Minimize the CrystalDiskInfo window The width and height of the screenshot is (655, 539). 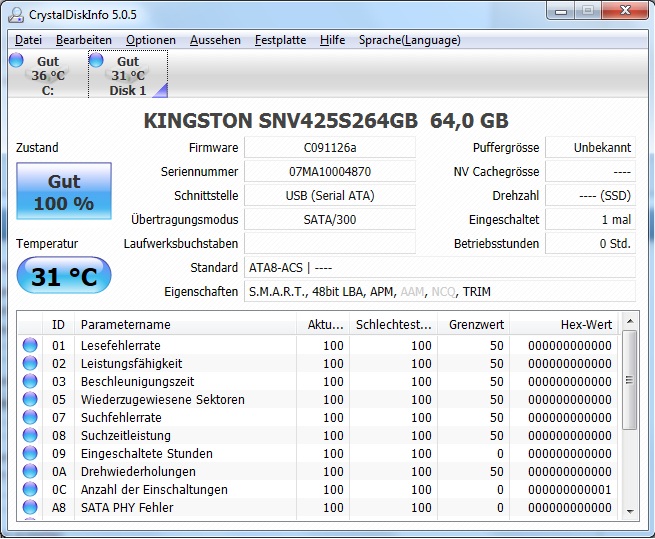point(561,11)
